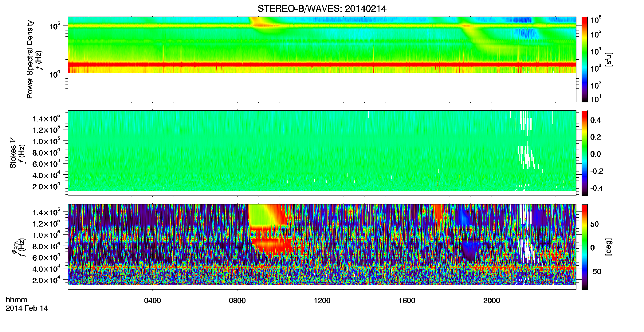
Task: Click the phi RTN degree colorbar
Action: tap(585, 247)
